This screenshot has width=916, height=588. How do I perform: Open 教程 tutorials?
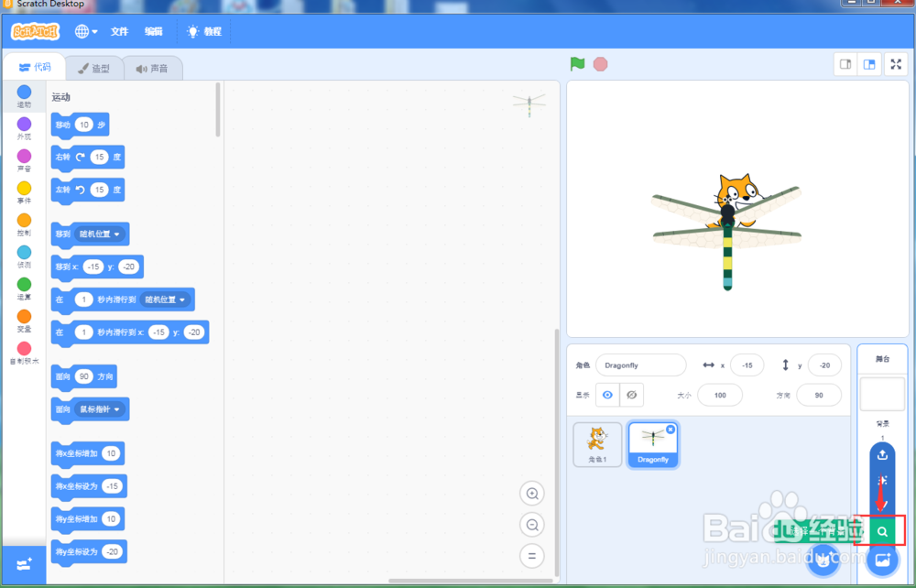tap(204, 31)
